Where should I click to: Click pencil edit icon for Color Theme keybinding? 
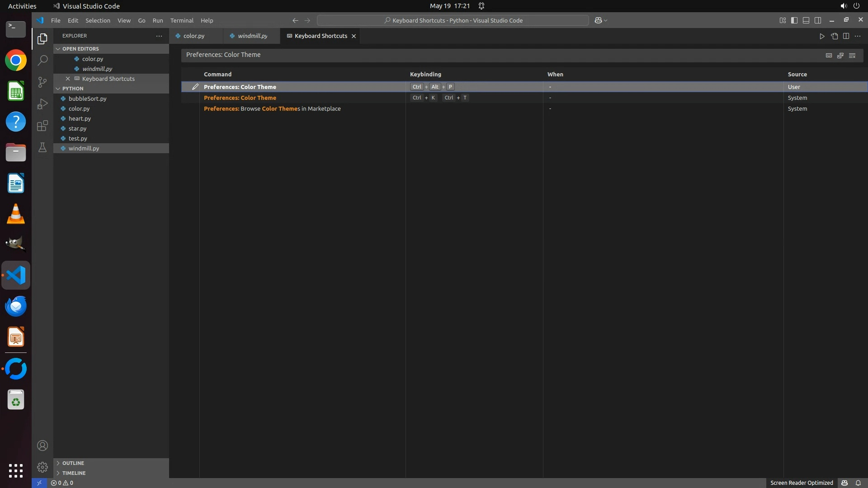point(195,87)
